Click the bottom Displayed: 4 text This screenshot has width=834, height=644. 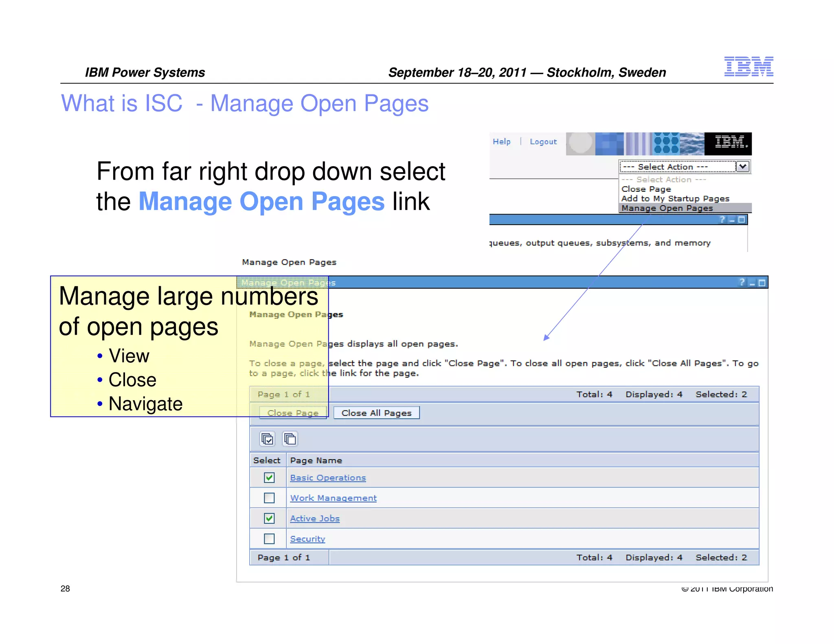[654, 557]
